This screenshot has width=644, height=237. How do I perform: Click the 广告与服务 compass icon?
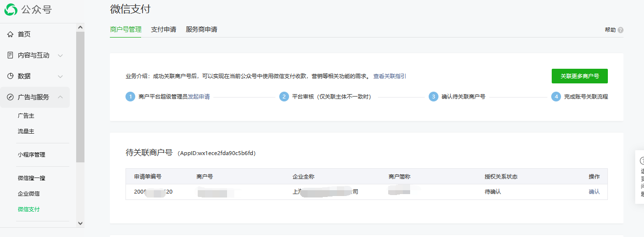click(x=10, y=97)
